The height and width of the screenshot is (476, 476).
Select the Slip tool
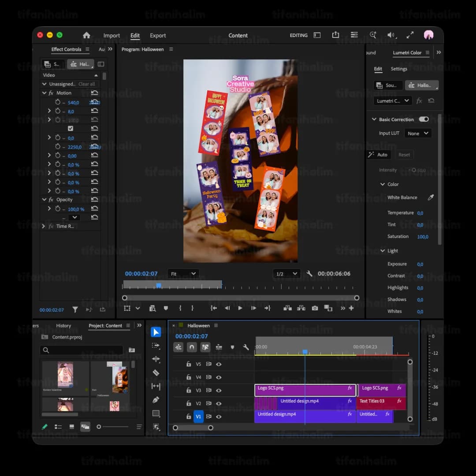[x=156, y=386]
